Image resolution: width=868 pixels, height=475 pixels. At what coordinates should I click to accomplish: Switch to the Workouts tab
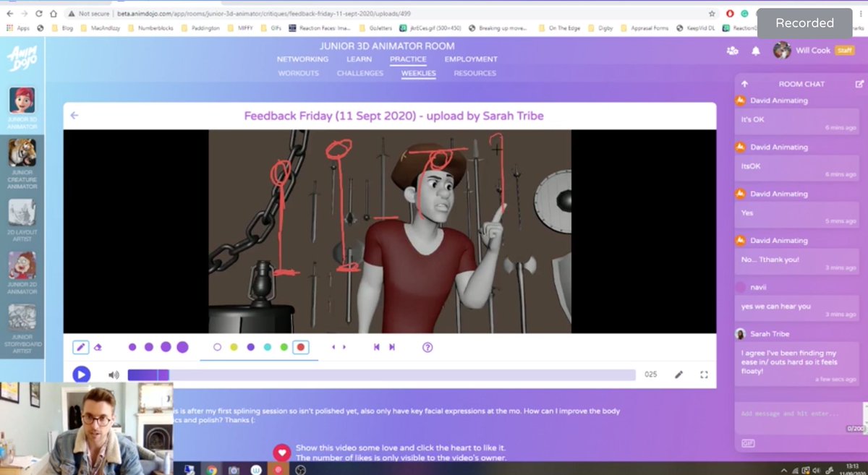point(299,73)
